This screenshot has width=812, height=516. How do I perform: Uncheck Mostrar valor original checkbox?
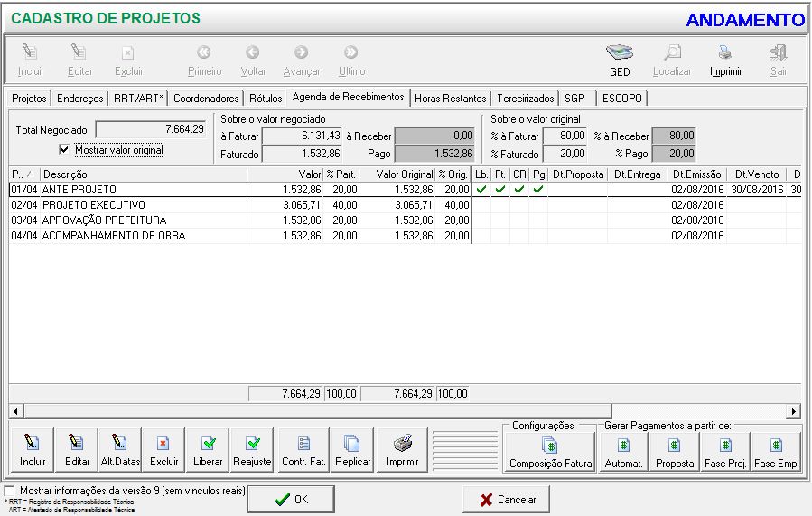[x=64, y=150]
